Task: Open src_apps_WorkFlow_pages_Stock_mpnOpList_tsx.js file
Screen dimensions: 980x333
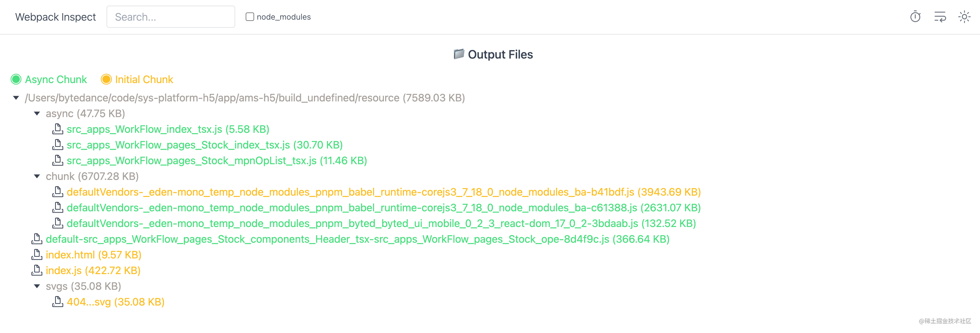Action: 217,161
